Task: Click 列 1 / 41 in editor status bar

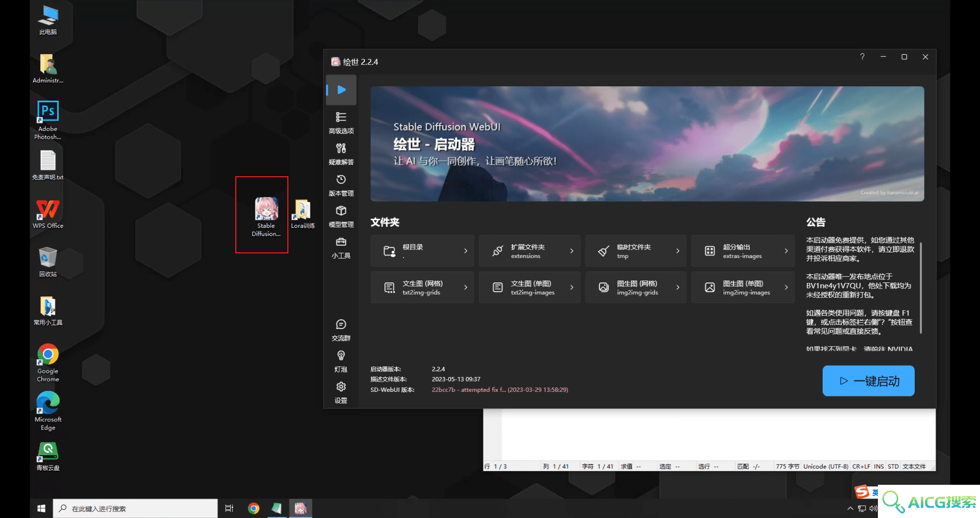Action: coord(556,466)
